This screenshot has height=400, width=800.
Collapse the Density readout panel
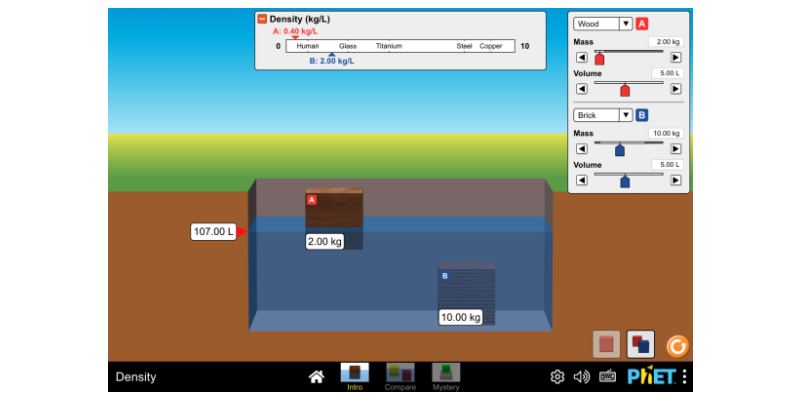(262, 19)
